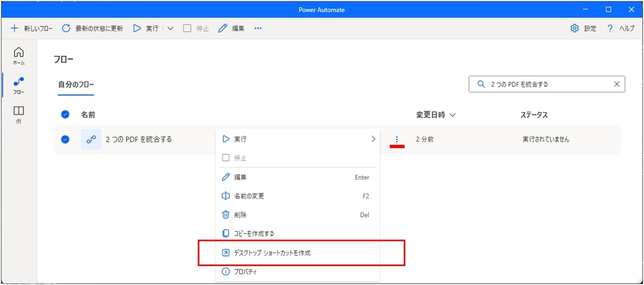Open プロパティ in the context menu
This screenshot has height=285, width=644.
(x=298, y=272)
